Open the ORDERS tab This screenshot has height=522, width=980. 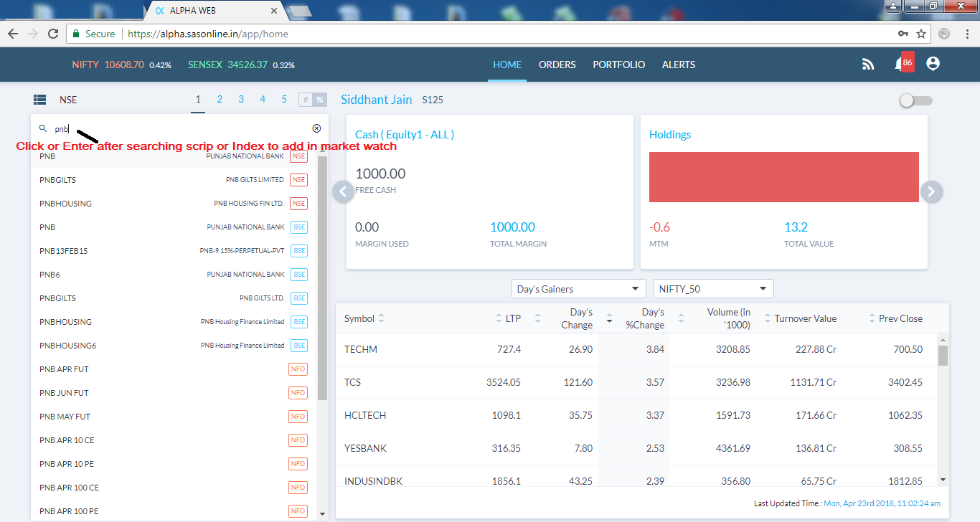coord(557,65)
